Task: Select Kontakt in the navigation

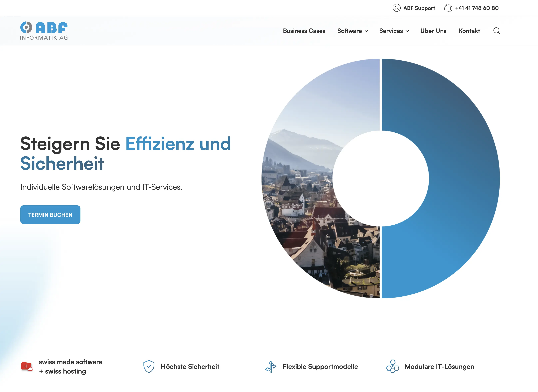Action: 469,31
